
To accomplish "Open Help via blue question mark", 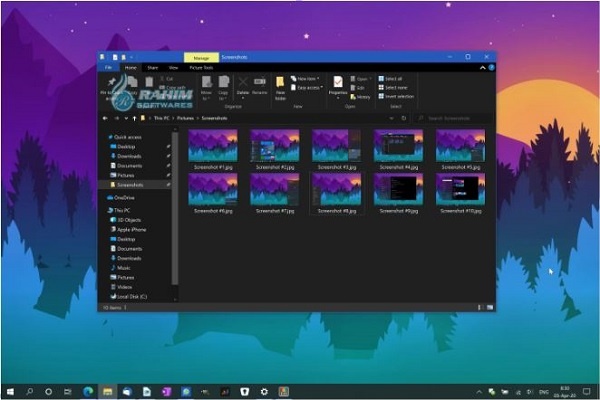I will [492, 67].
